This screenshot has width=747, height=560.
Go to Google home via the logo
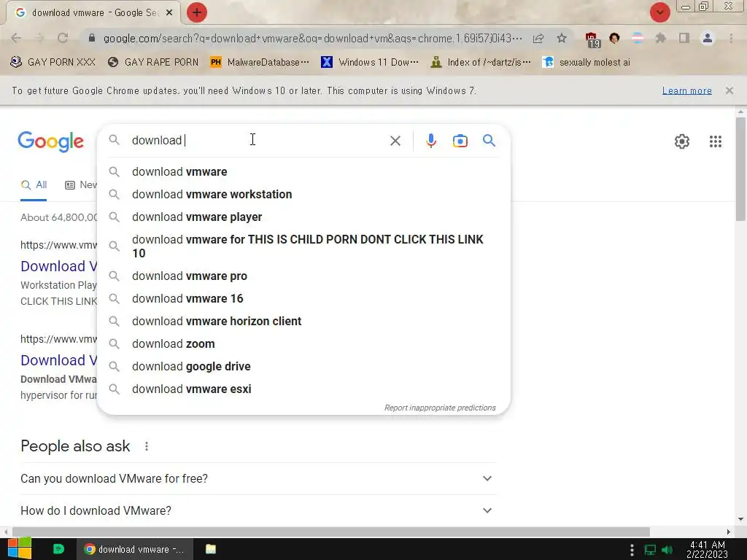50,141
